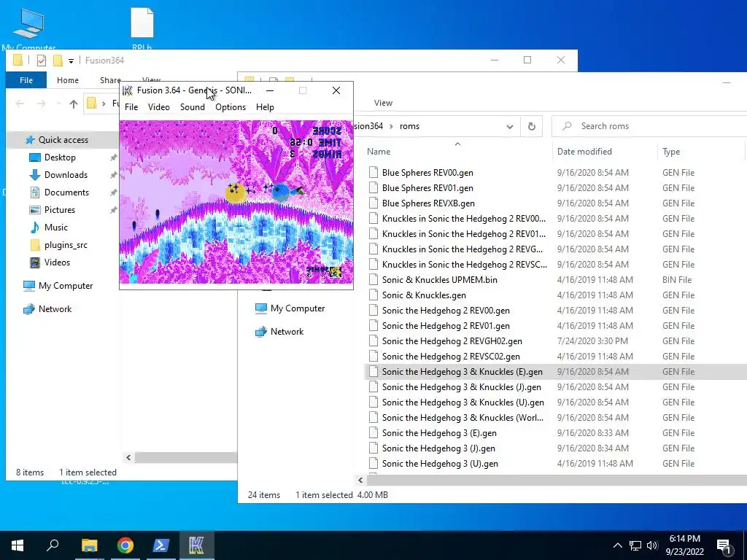747x560 pixels.
Task: Open PowerShell from taskbar
Action: click(161, 545)
